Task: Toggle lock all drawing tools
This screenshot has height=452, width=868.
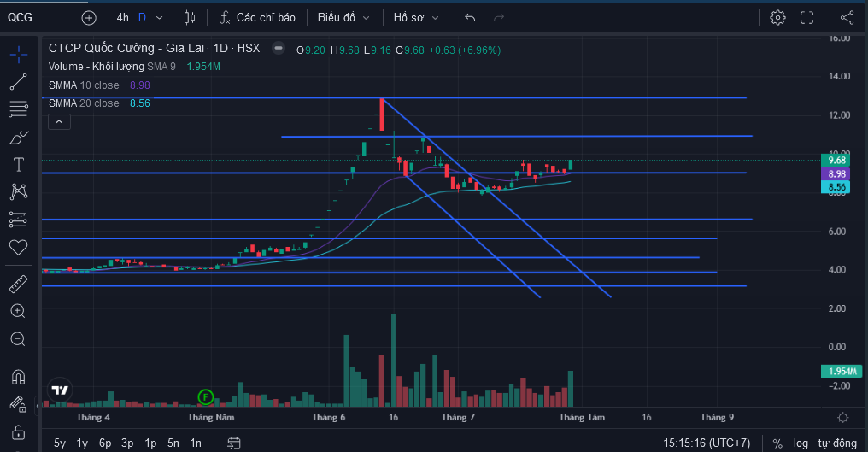Action: pyautogui.click(x=18, y=431)
